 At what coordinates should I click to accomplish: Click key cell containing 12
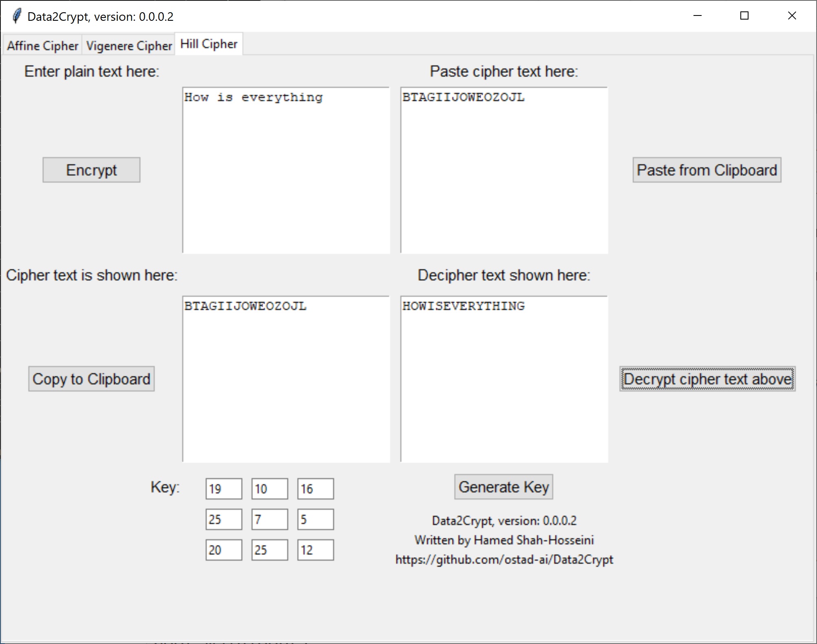315,550
